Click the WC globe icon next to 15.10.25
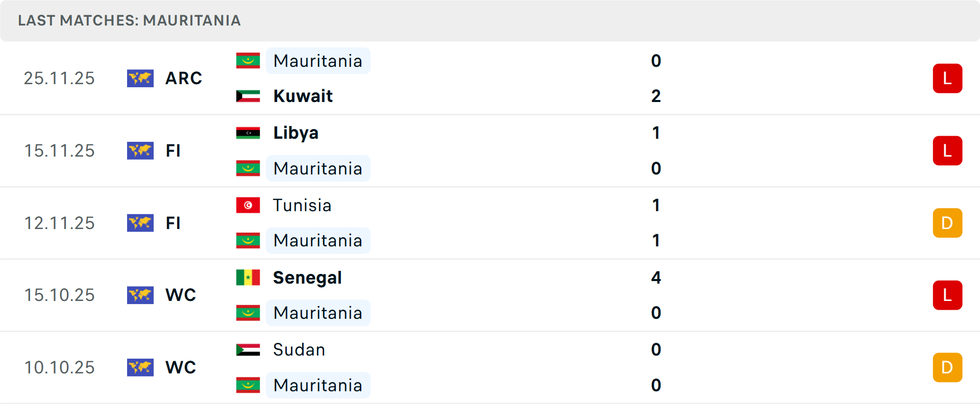 point(140,295)
